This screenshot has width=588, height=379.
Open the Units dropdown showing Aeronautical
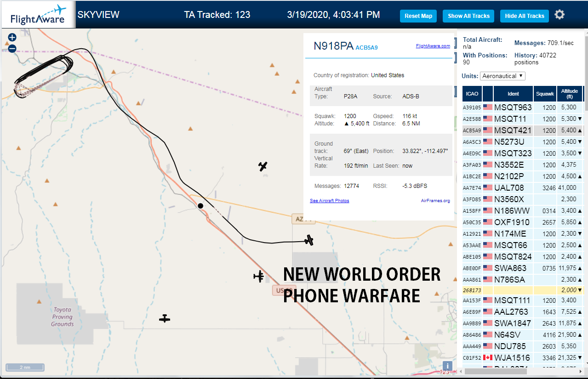(x=502, y=76)
